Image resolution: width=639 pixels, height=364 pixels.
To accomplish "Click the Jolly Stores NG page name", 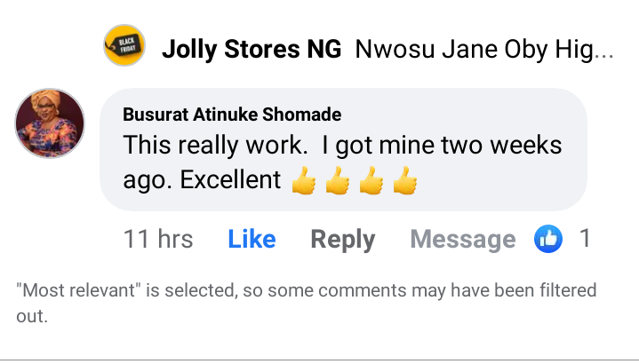I will [252, 50].
